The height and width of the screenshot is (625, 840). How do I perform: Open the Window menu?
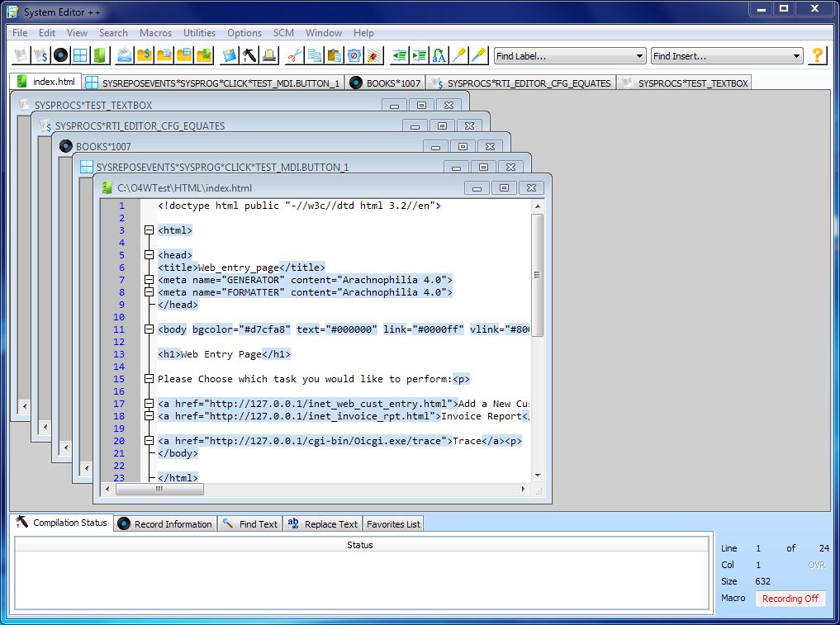pos(324,33)
